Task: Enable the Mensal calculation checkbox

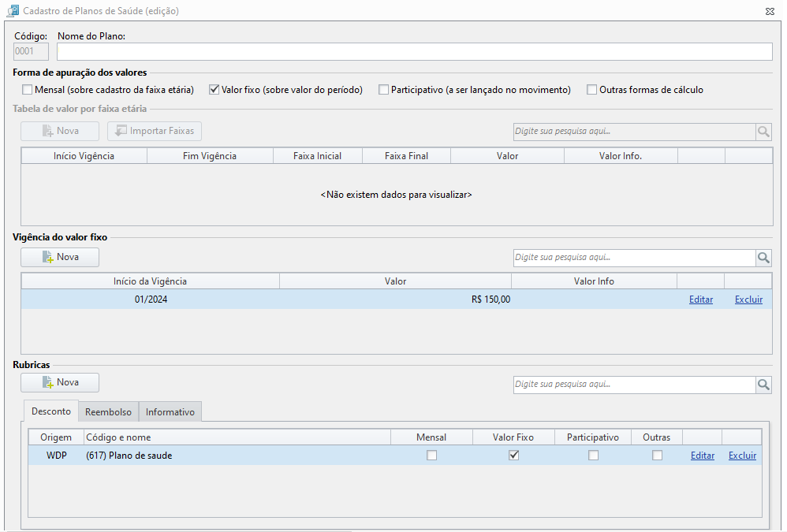Action: coord(27,90)
